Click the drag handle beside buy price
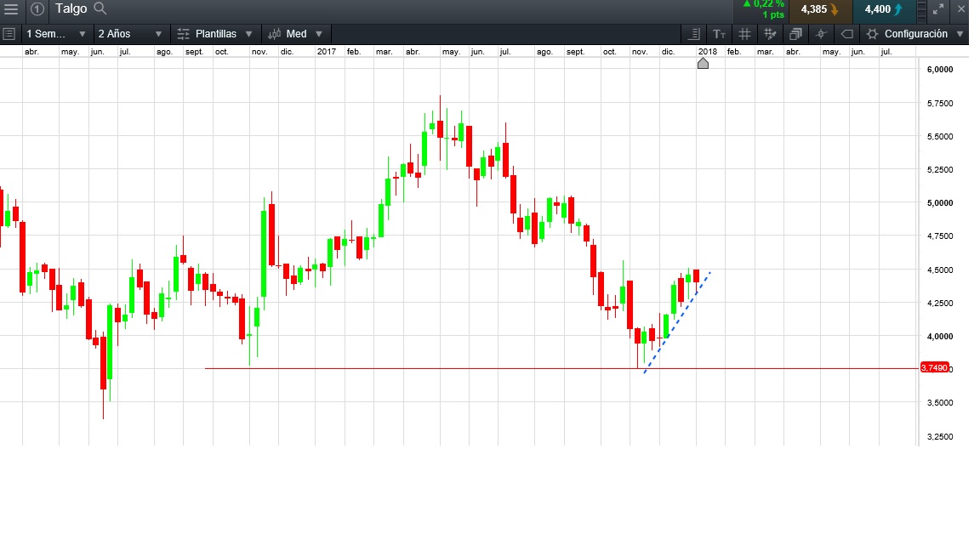Viewport: 980px width, 551px height. pyautogui.click(x=922, y=10)
